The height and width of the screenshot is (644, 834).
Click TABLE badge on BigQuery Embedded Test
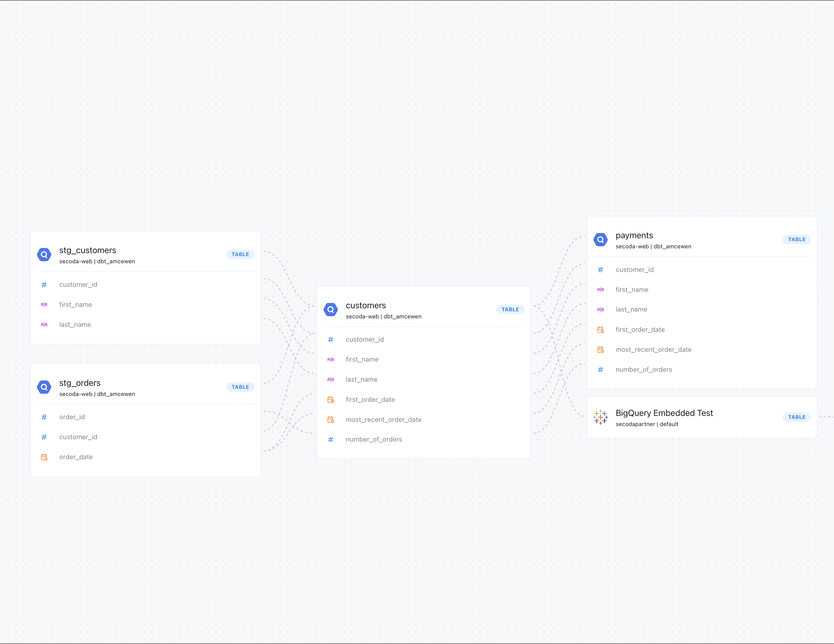point(796,417)
